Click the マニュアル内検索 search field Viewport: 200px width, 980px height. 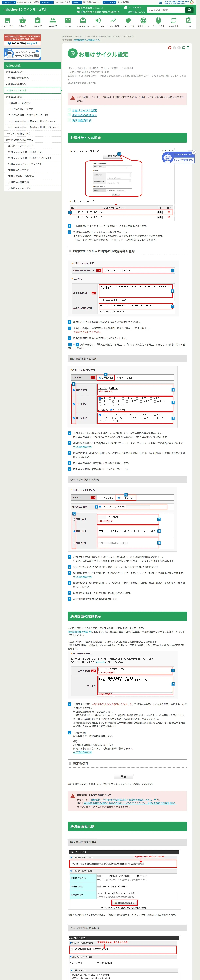pos(165,10)
